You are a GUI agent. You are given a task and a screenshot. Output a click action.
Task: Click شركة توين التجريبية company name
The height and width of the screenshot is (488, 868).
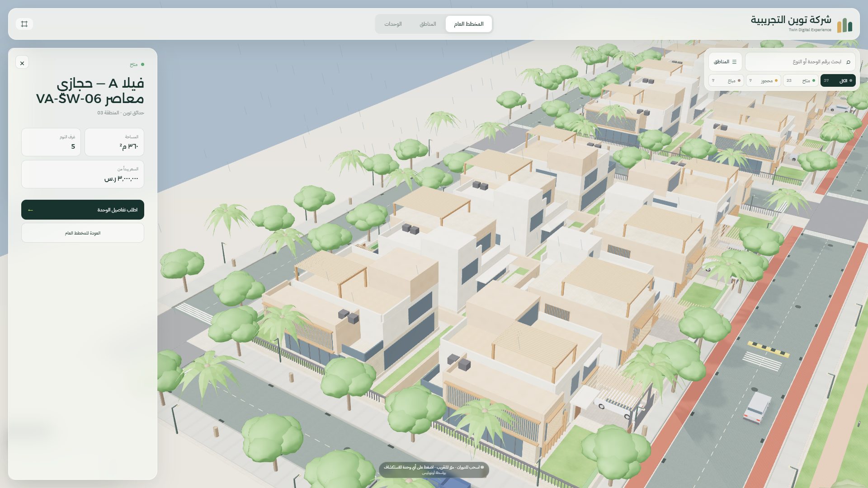tap(791, 20)
